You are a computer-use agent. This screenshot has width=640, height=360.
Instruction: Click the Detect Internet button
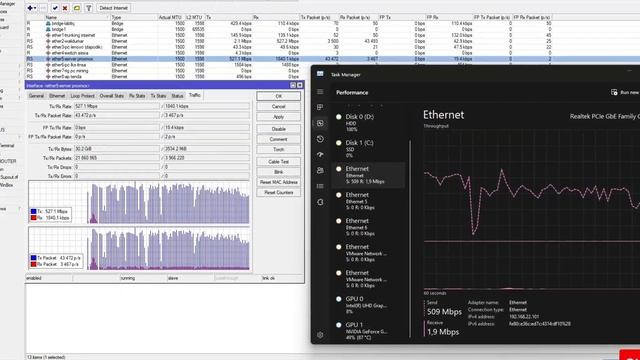113,8
